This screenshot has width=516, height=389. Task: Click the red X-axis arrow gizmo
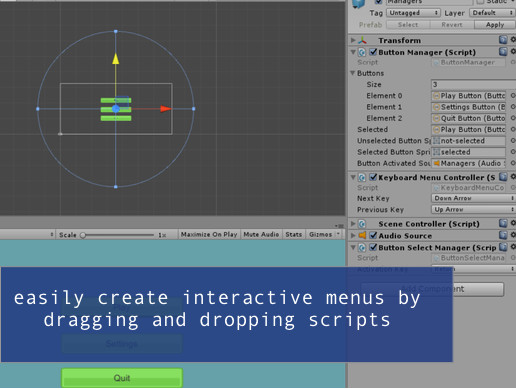pyautogui.click(x=166, y=109)
